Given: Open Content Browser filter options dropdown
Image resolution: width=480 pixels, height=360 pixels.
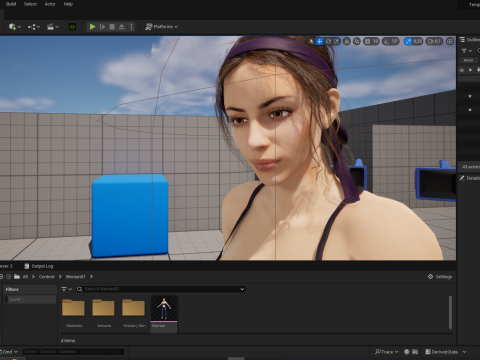Looking at the screenshot, I should 67,289.
